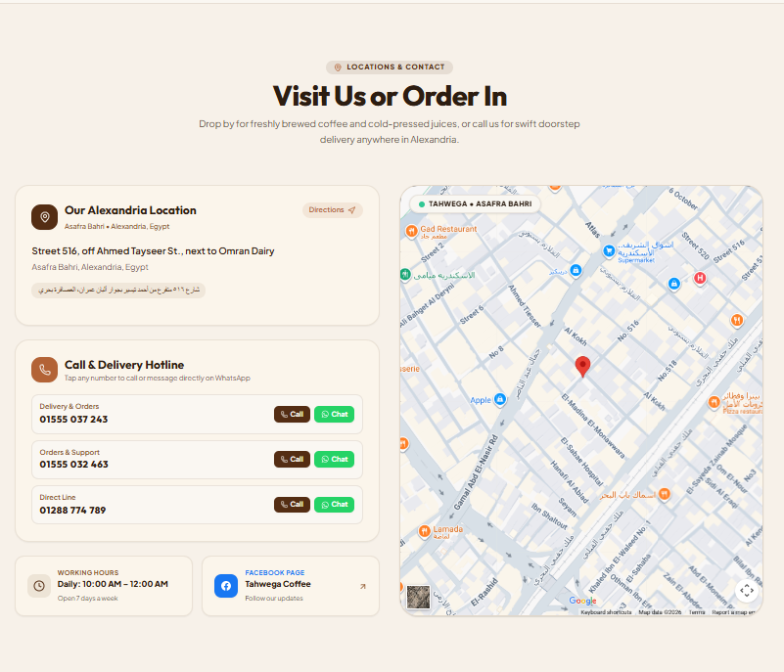Click the Daily 10:00 AM – 12:00 AM text
The image size is (784, 672).
(x=113, y=584)
